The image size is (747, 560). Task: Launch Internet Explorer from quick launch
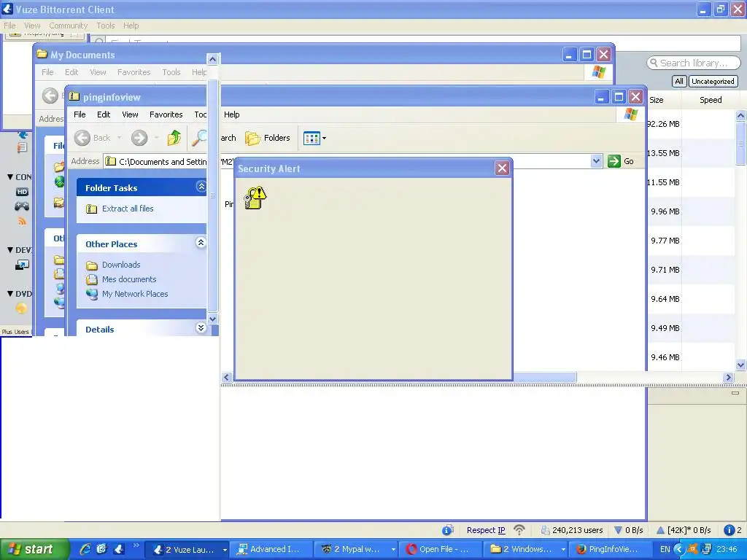(x=85, y=549)
